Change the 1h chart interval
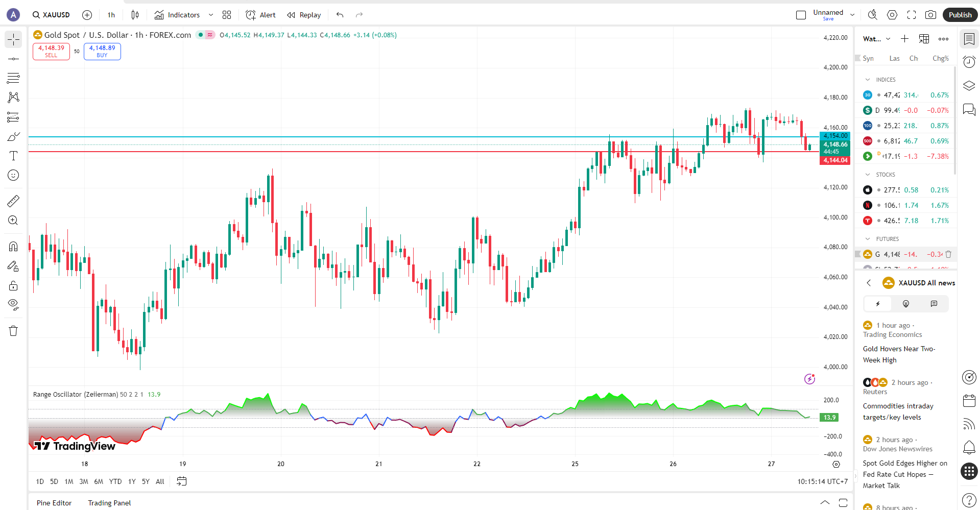Screen dimensions: 980x510 (111, 15)
